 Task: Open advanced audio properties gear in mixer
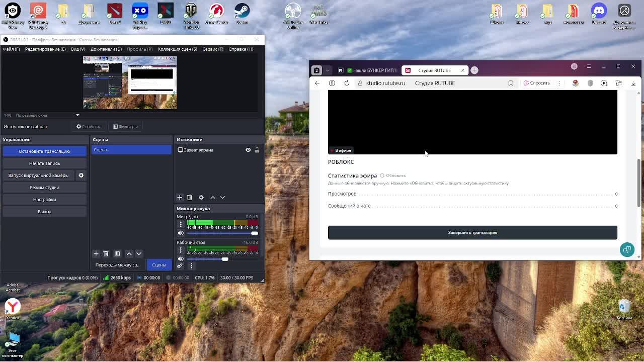click(x=180, y=265)
